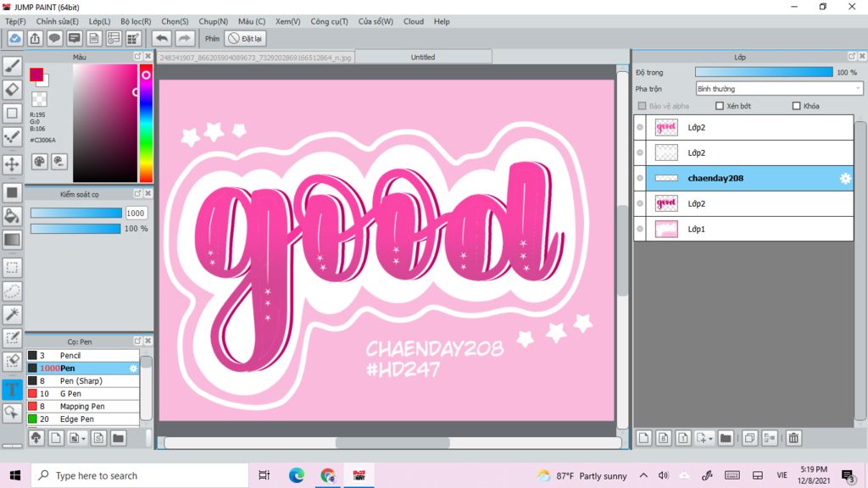Click the export/share icon in toolbar
The image size is (868, 488).
tap(35, 38)
